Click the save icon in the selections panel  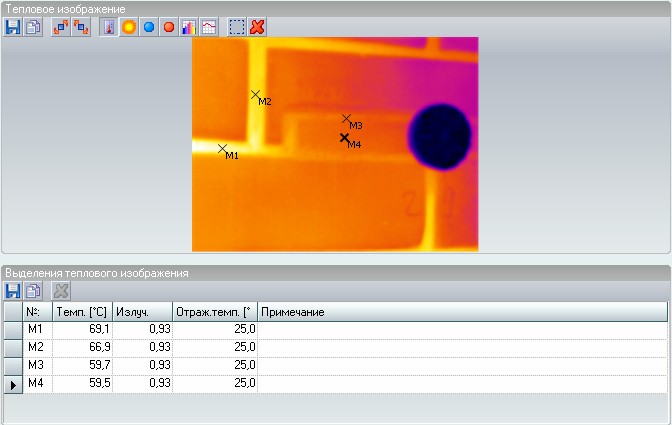click(x=13, y=291)
